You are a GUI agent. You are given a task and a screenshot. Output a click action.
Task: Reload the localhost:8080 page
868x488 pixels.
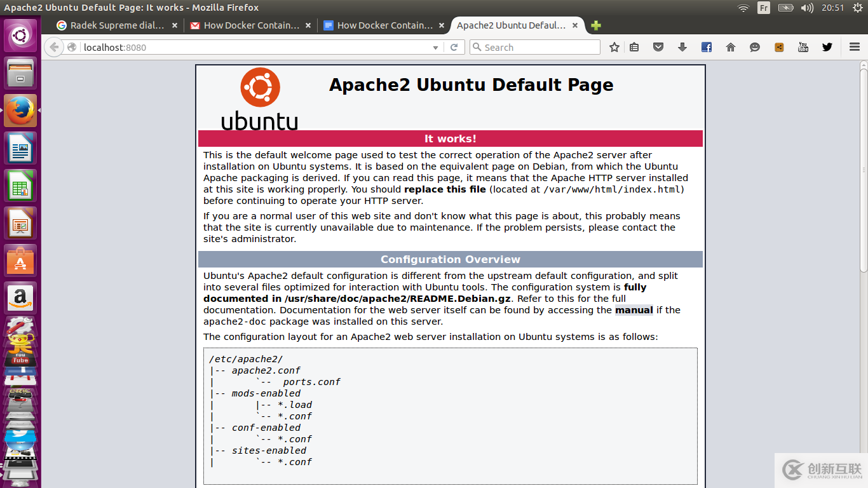click(x=454, y=47)
